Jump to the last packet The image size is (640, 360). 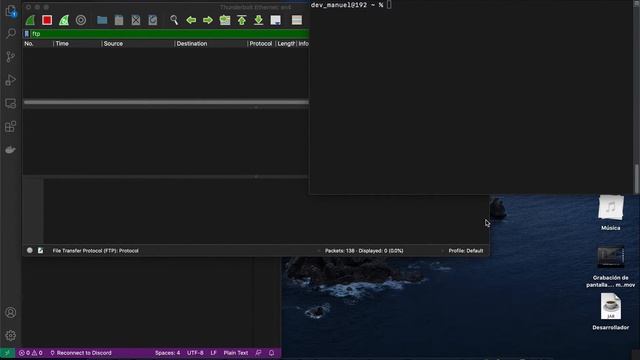tap(258, 20)
